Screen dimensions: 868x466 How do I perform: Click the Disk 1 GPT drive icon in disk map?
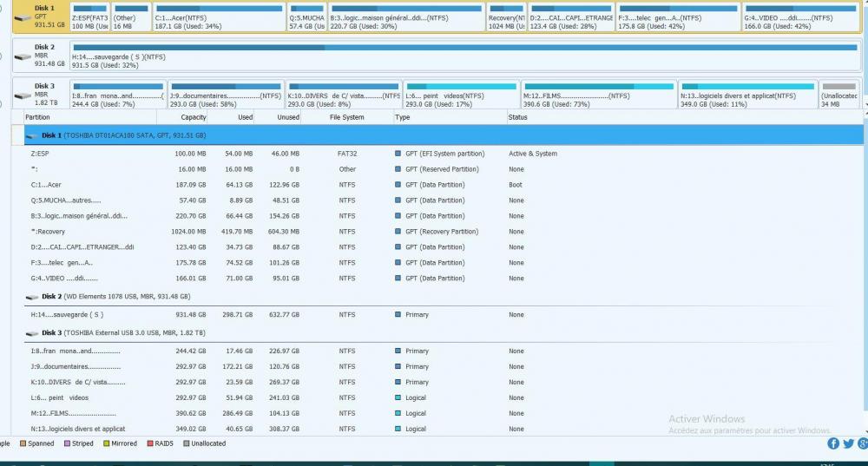pyautogui.click(x=21, y=17)
